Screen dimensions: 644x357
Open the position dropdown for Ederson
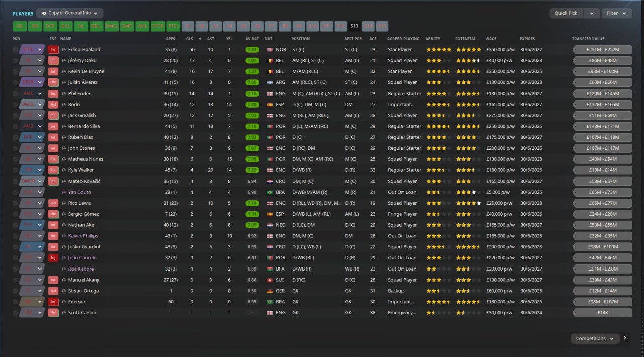32,302
